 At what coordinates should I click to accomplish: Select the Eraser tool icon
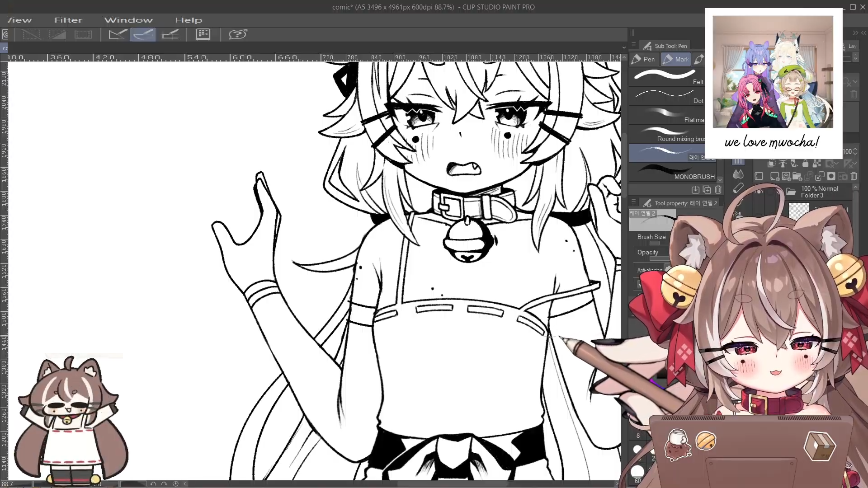[738, 188]
